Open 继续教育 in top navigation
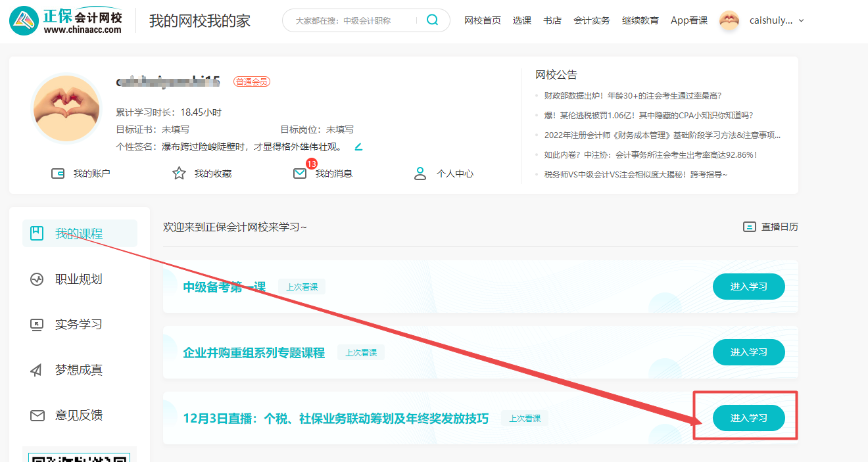Screen dimensions: 868x462 (640, 20)
